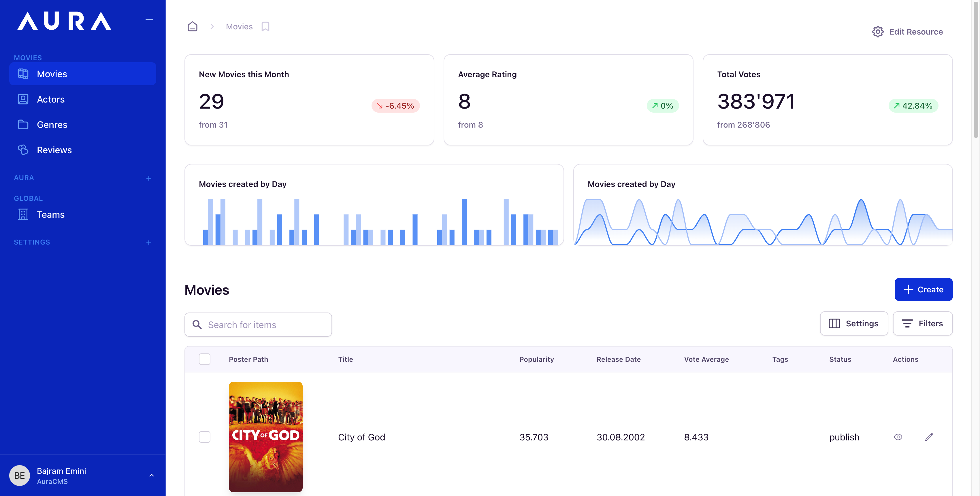Collapse the Bajram Emini user menu
Image resolution: width=980 pixels, height=496 pixels.
coord(152,475)
